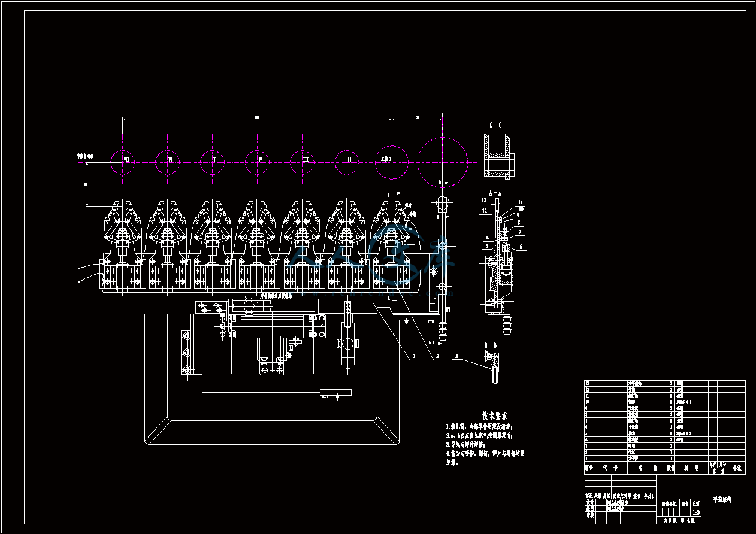Click the 比例 label in title block
Screen dimensions: 756x534
tap(695, 504)
